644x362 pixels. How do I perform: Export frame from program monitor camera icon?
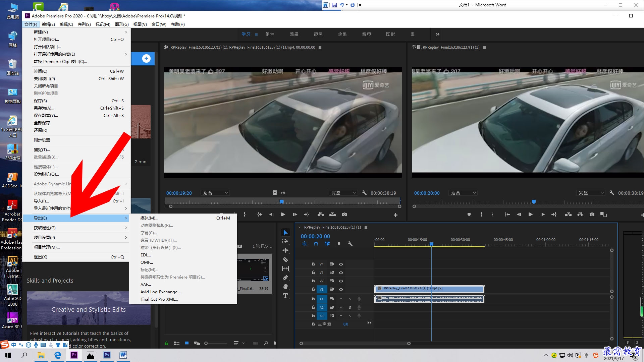[x=592, y=215]
